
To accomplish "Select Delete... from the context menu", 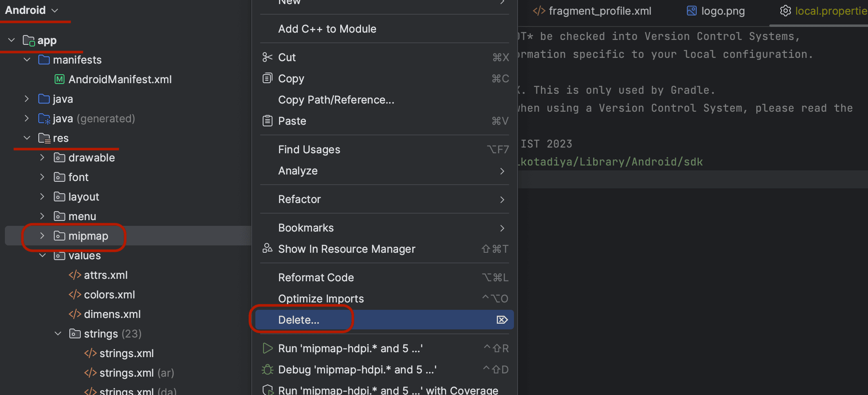I will pyautogui.click(x=299, y=320).
